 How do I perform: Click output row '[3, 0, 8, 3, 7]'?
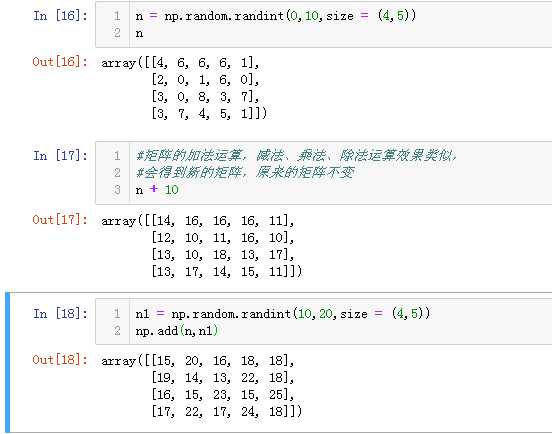[x=205, y=97]
